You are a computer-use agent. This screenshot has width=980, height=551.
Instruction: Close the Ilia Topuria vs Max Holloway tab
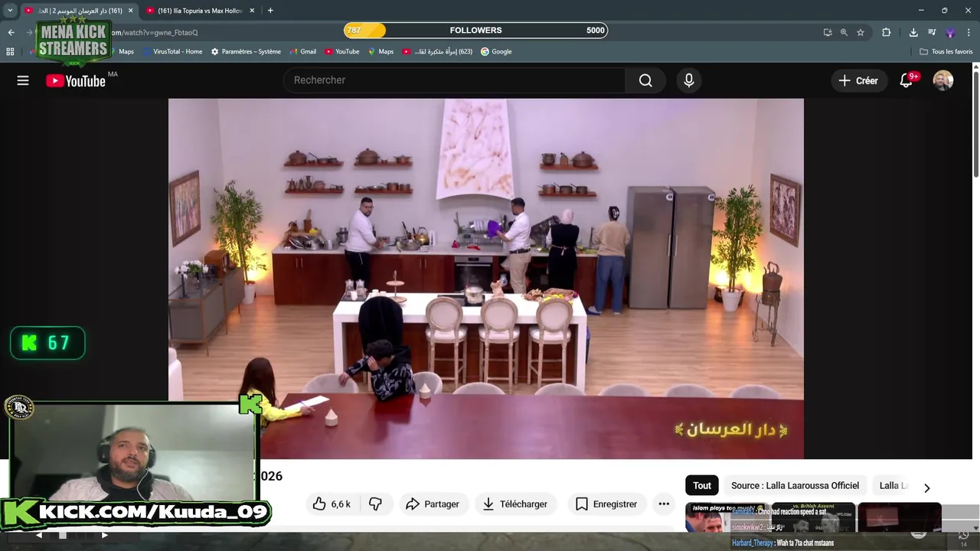pos(252,11)
